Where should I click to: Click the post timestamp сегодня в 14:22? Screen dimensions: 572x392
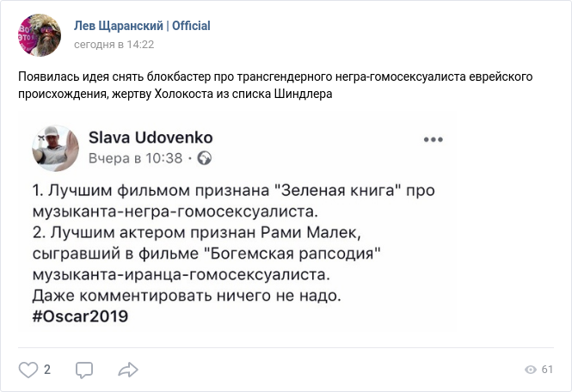click(x=114, y=44)
